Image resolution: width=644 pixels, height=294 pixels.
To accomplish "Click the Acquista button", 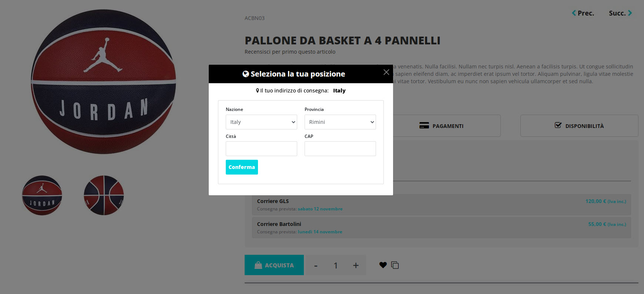I will click(274, 265).
